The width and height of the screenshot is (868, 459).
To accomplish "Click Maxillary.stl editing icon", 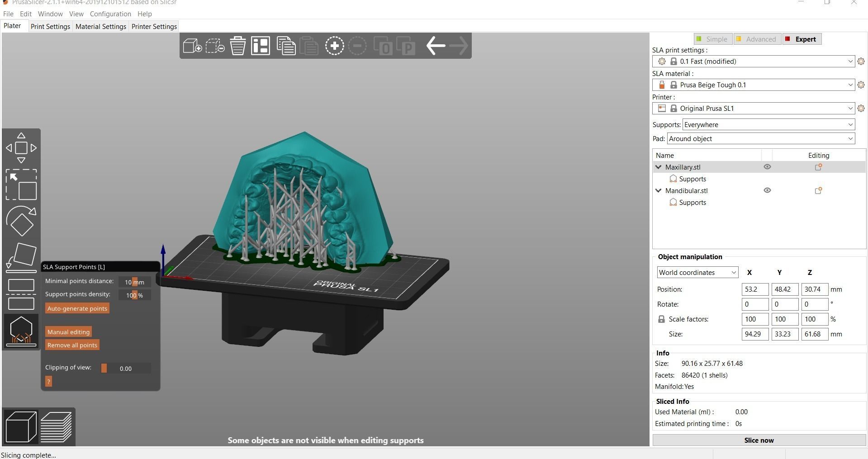I will (818, 167).
